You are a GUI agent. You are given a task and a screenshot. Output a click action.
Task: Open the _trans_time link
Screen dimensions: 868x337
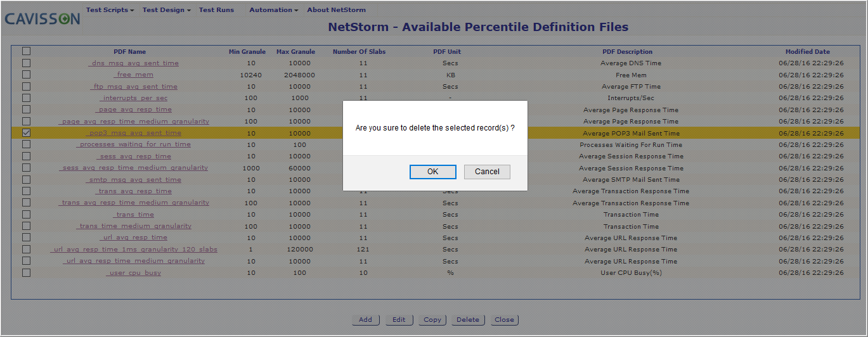coord(133,215)
